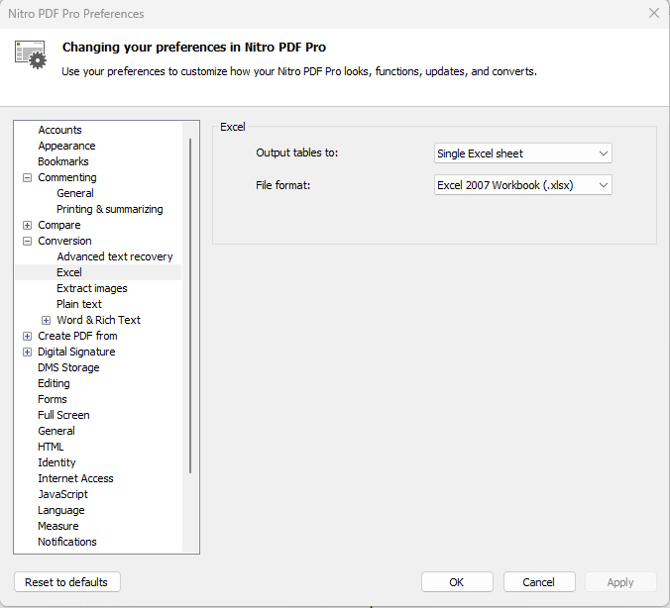Image resolution: width=670 pixels, height=608 pixels.
Task: Open Forms preferences
Action: click(x=53, y=399)
